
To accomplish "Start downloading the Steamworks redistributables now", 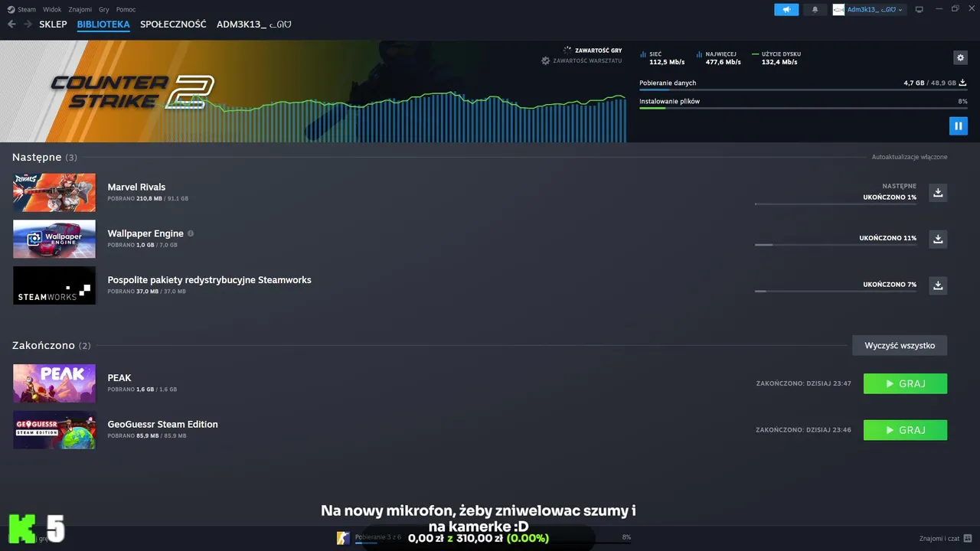I will [x=938, y=285].
